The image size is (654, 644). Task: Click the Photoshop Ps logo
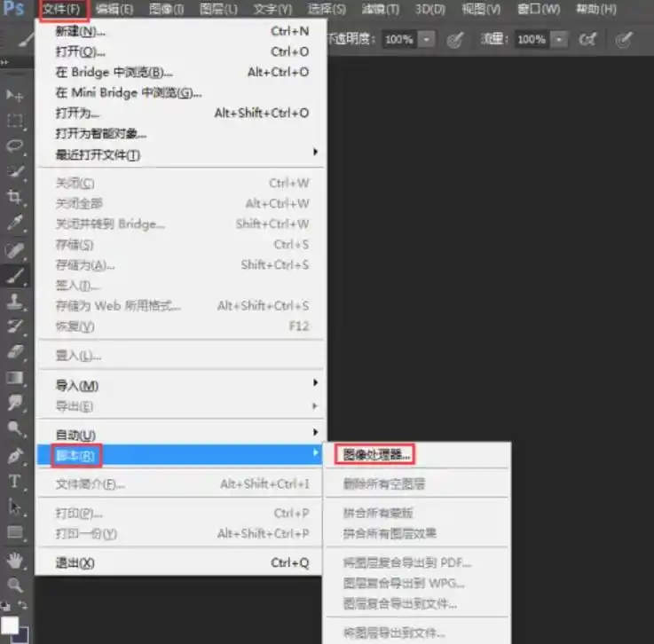(13, 8)
